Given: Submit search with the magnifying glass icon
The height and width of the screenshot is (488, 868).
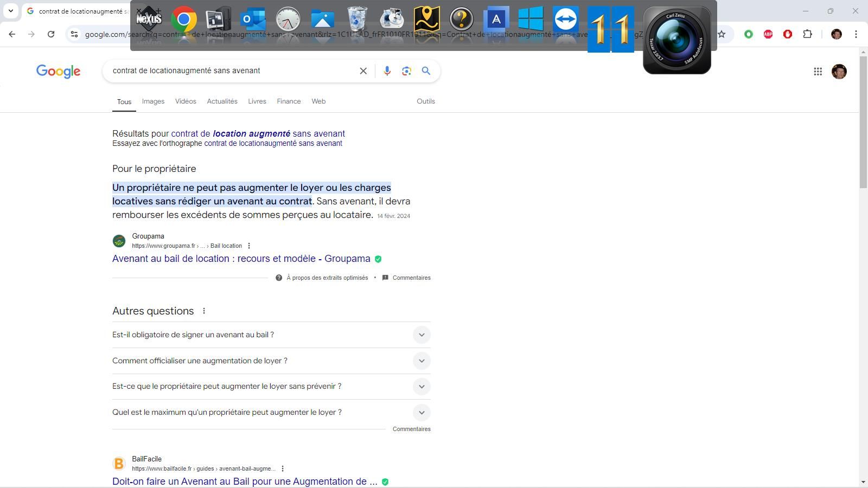Looking at the screenshot, I should (x=426, y=71).
